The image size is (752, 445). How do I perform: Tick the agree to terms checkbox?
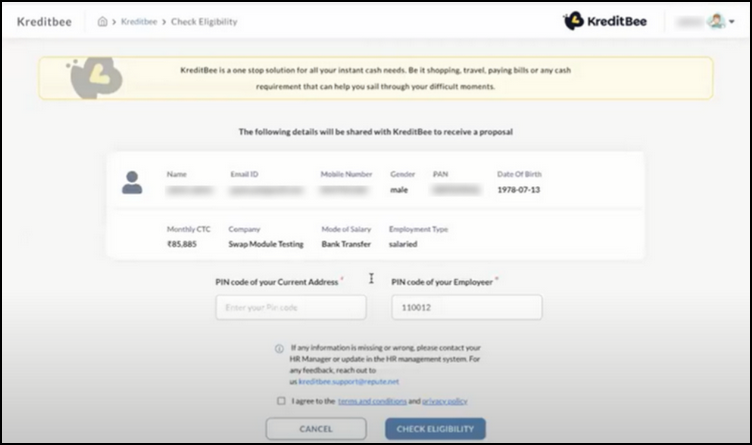pyautogui.click(x=281, y=401)
